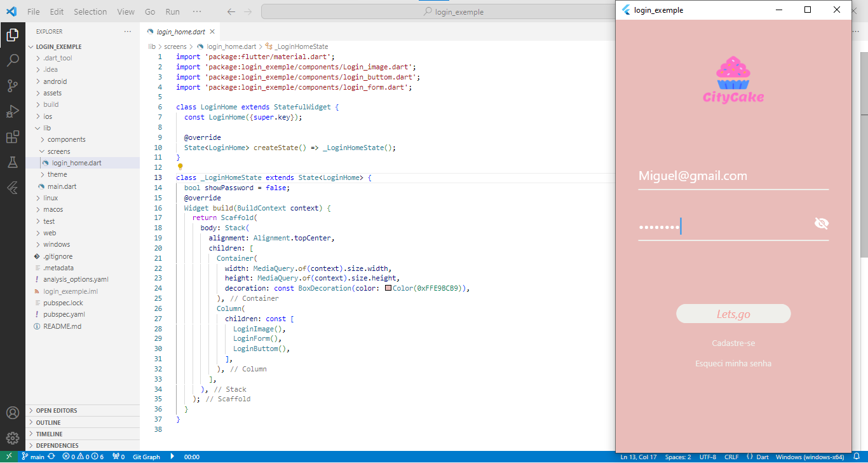Open the Testing panel
Viewport: 868px width, 463px height.
(13, 162)
